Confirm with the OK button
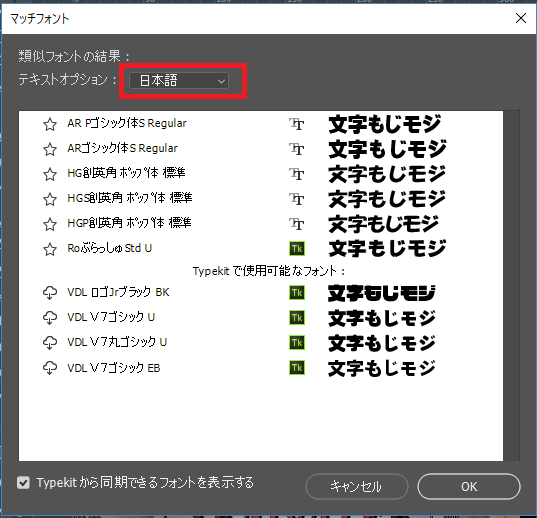The width and height of the screenshot is (537, 518). coord(469,487)
